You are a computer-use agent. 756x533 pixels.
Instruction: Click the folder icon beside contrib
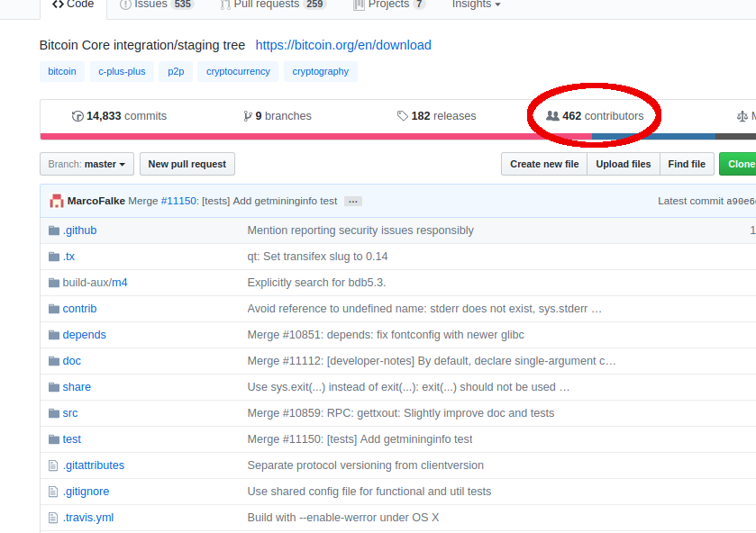[54, 309]
